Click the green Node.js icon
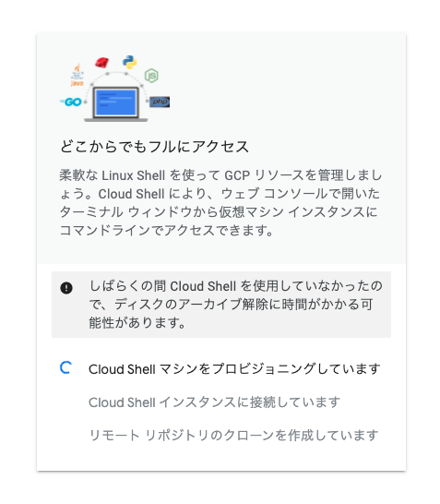Viewport: 440px width, 504px height. (151, 76)
